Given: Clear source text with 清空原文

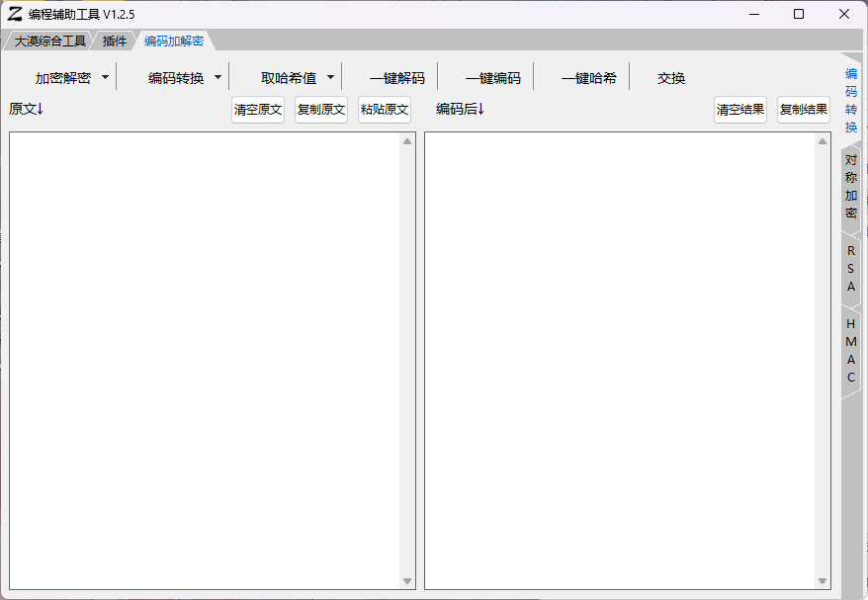Looking at the screenshot, I should [x=258, y=110].
